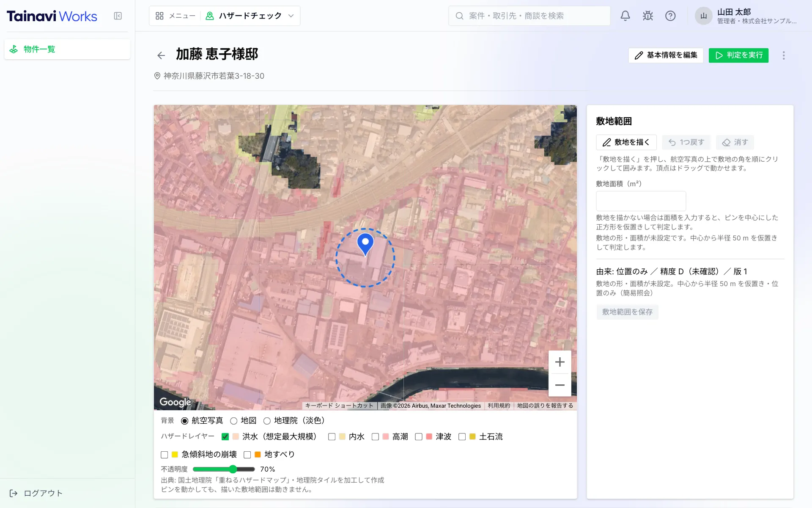Open the three-dot more options menu

click(784, 55)
